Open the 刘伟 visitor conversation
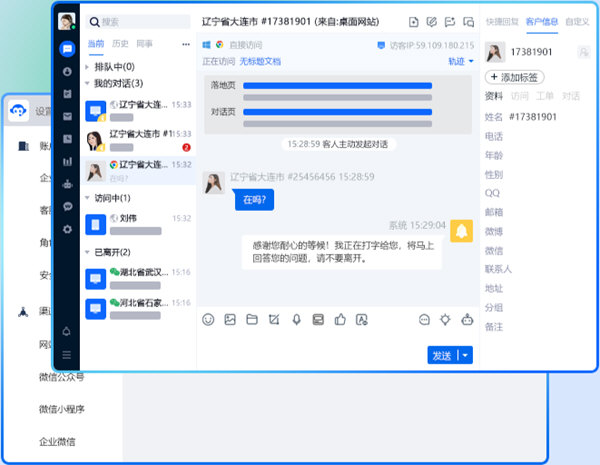The image size is (600, 465). click(139, 224)
